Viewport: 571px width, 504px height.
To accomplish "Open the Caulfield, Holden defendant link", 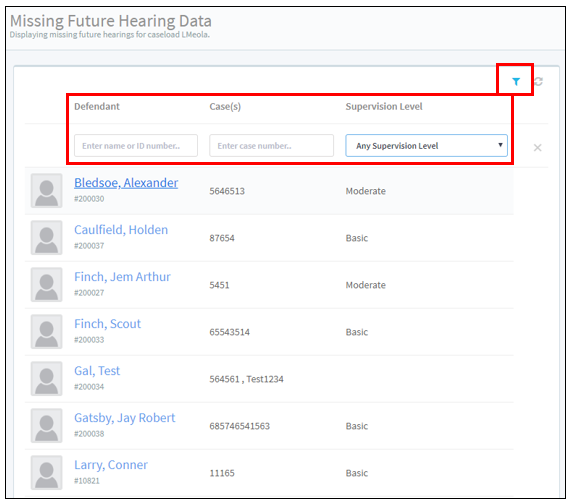I will pos(121,230).
